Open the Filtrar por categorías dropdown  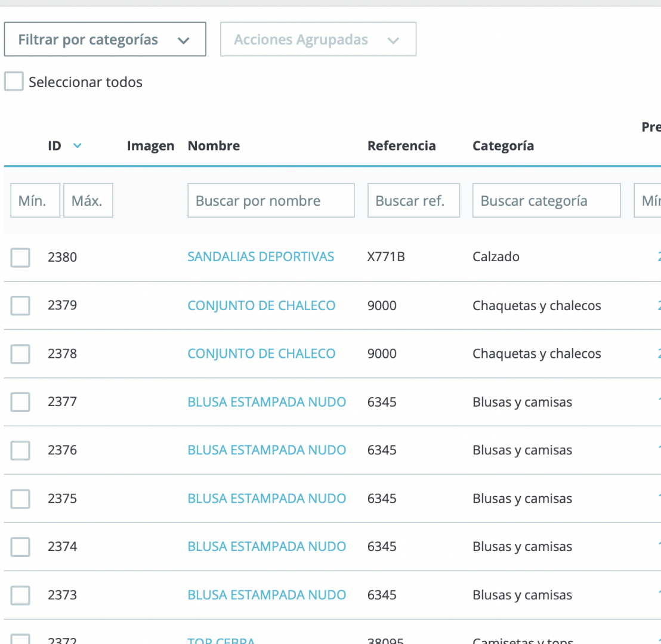point(105,39)
